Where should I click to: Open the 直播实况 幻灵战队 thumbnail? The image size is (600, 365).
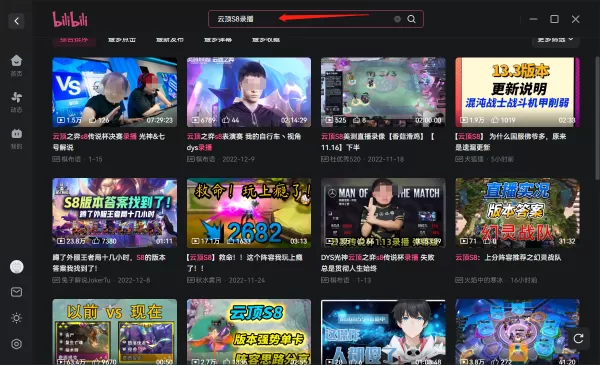pyautogui.click(x=517, y=213)
